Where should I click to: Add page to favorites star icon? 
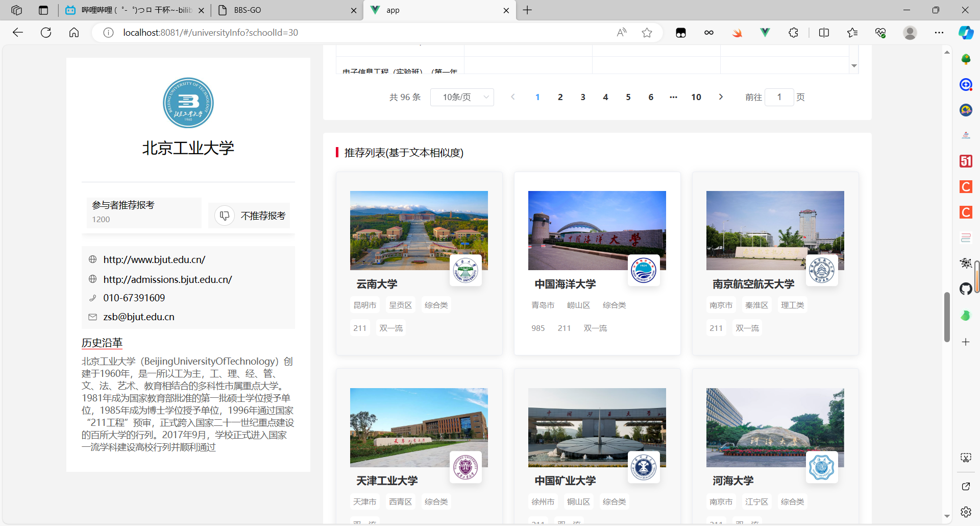647,33
